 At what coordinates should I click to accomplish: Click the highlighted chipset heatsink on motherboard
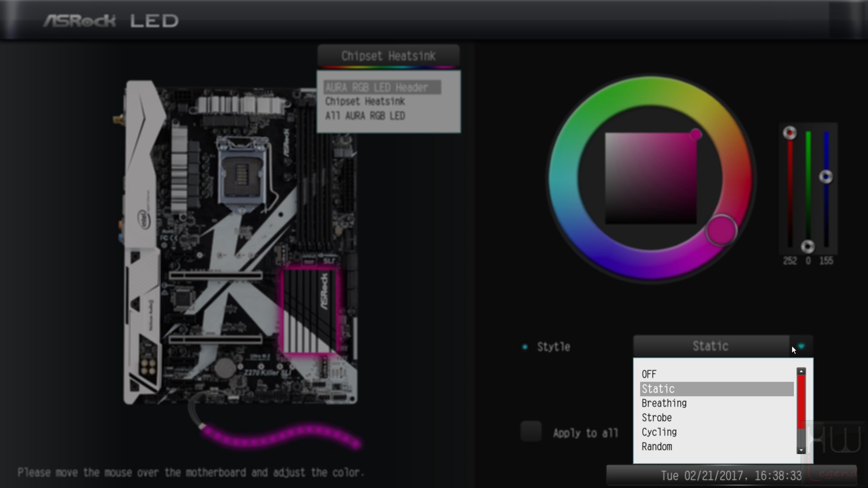coord(310,311)
